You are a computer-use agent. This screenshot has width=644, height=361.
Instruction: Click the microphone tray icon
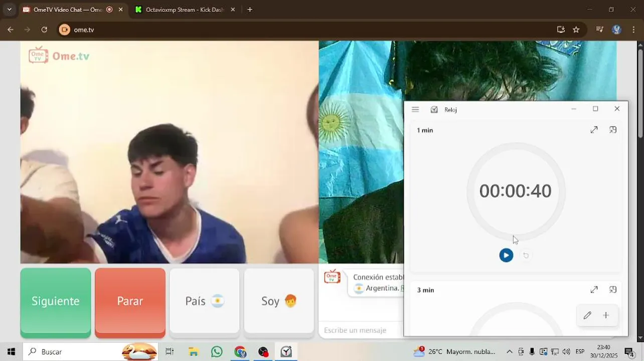[x=532, y=352]
